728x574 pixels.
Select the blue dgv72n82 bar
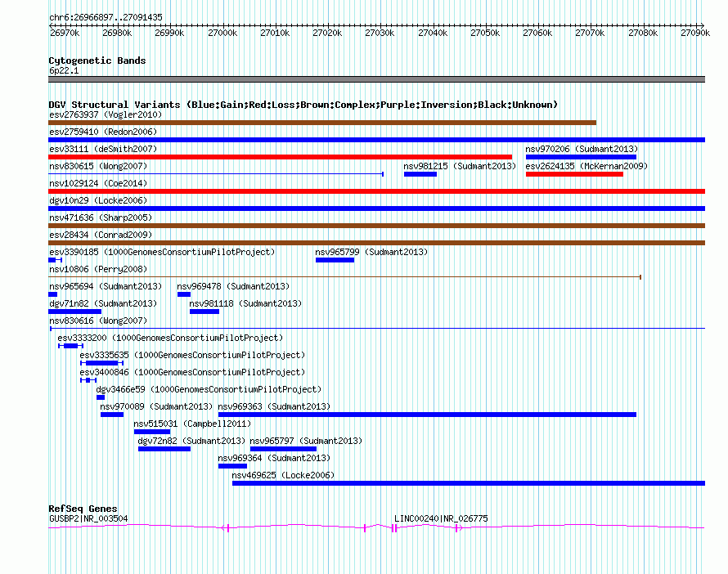click(164, 449)
